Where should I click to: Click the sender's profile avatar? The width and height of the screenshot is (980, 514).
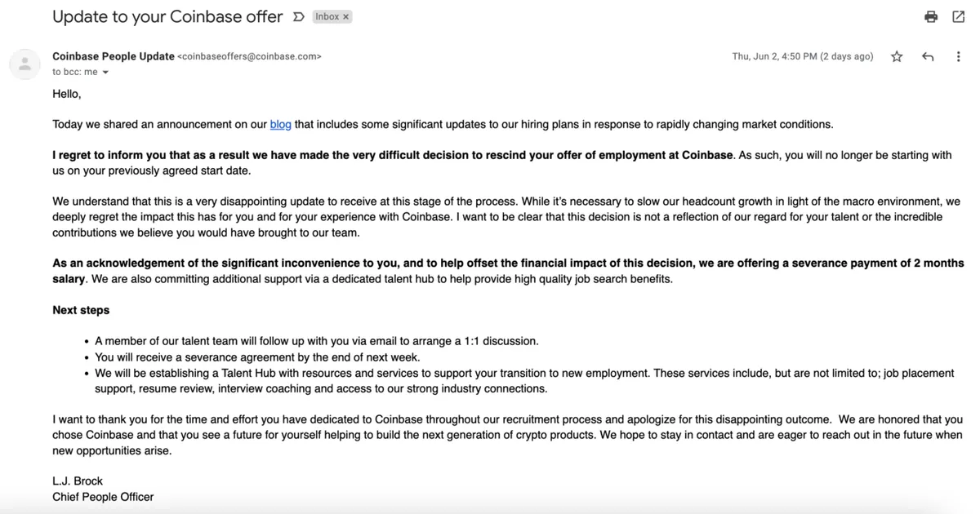tap(25, 64)
